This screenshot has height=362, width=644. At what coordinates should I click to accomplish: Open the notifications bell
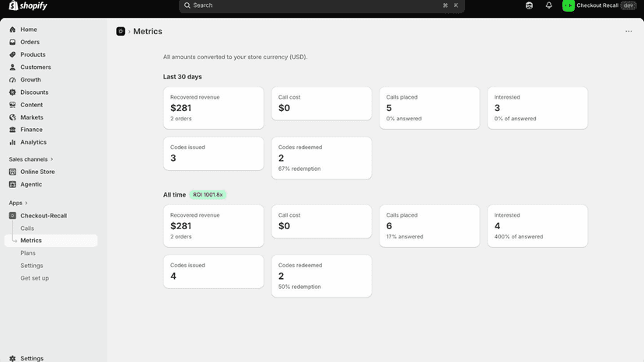(x=548, y=5)
